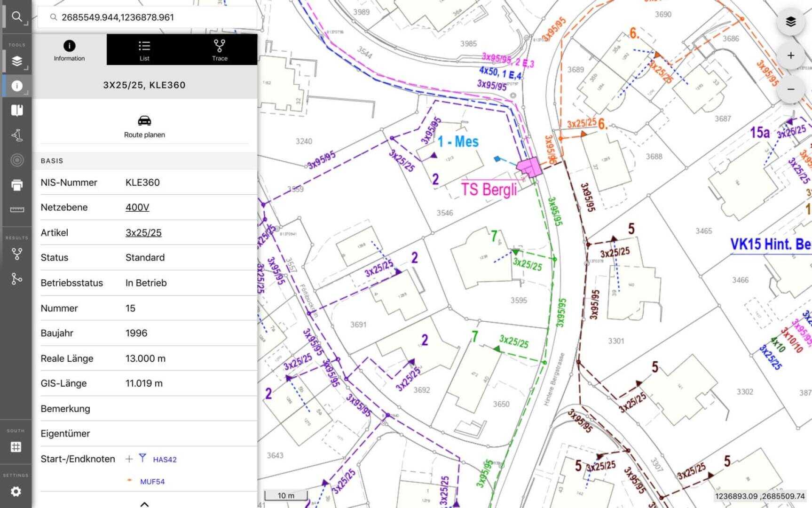Zoom in with the plus button

(791, 56)
